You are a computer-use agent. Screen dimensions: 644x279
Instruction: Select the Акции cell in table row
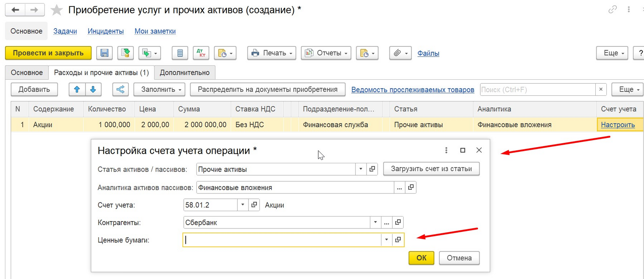click(x=56, y=125)
